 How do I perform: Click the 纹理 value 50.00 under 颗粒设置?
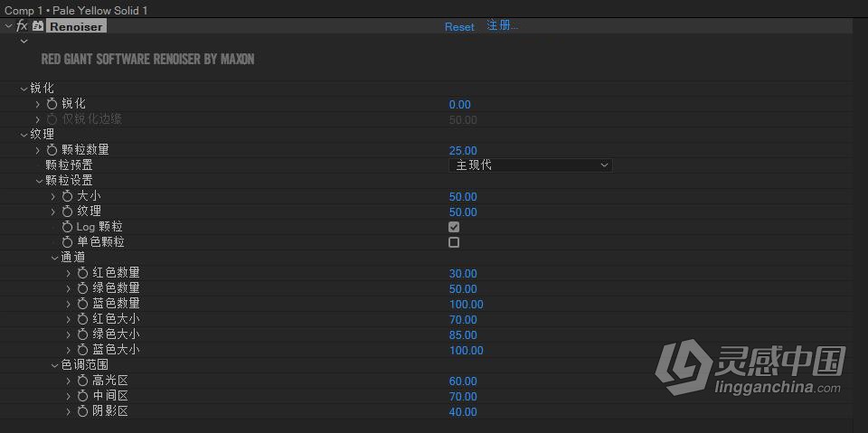(463, 212)
